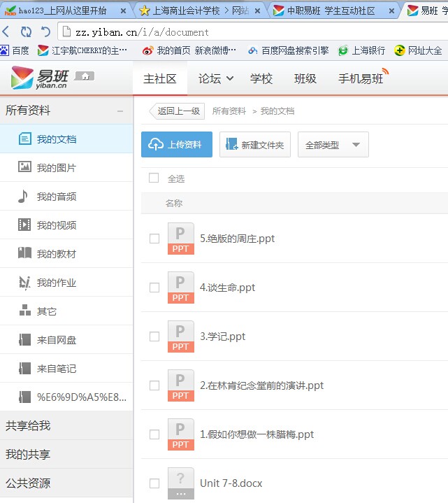Expand the 论坛 navigation dropdown
448x503 pixels.
coord(216,78)
